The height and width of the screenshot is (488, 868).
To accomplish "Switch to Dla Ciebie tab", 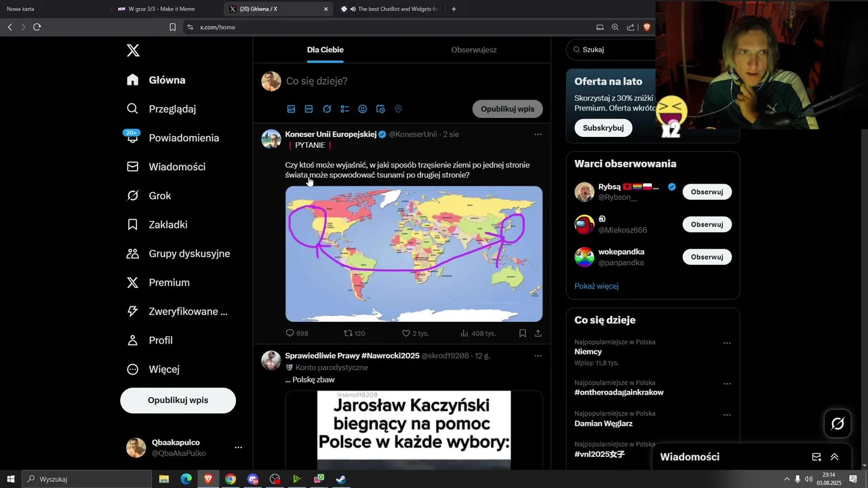I will [x=325, y=50].
